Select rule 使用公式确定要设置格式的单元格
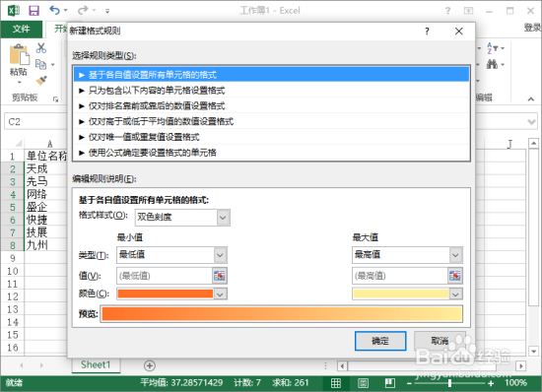 [x=271, y=153]
